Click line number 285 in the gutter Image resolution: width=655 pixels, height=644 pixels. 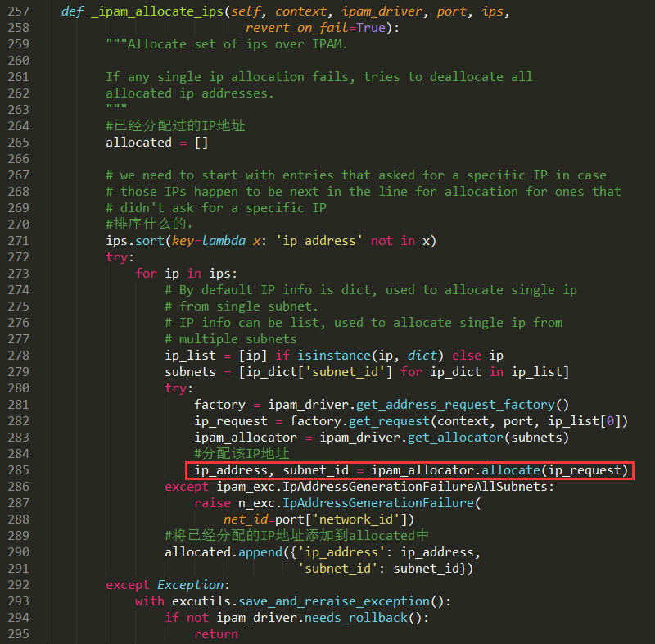(19, 470)
